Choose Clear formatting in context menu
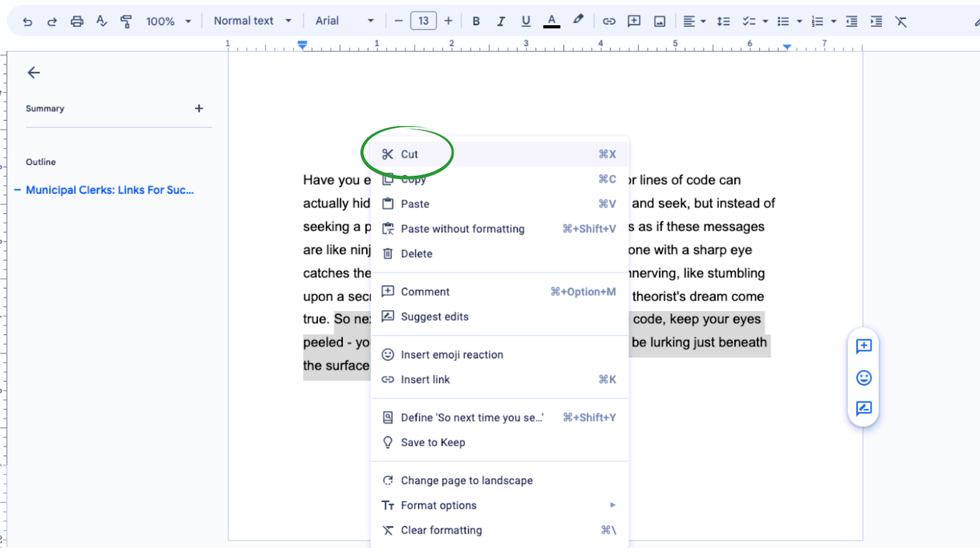 pos(499,531)
